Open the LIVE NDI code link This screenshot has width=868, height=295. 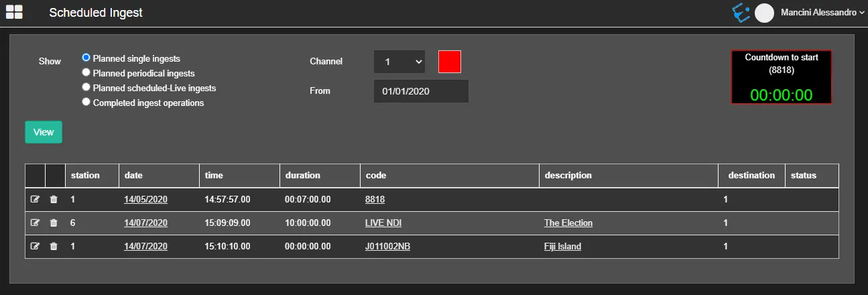click(383, 223)
